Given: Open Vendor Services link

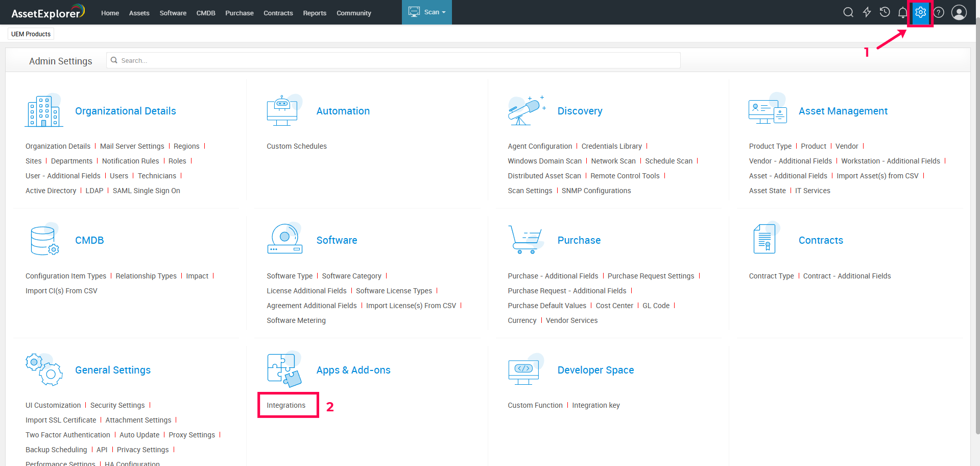Looking at the screenshot, I should (572, 320).
